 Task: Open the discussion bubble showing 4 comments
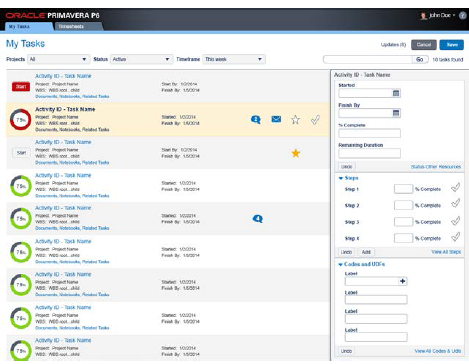pyautogui.click(x=258, y=219)
